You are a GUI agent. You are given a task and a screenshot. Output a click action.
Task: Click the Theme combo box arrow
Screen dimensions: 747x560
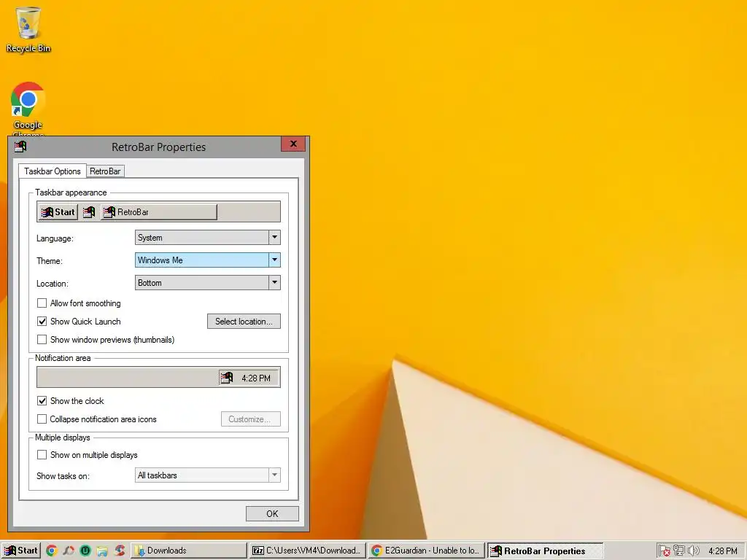[x=274, y=260]
